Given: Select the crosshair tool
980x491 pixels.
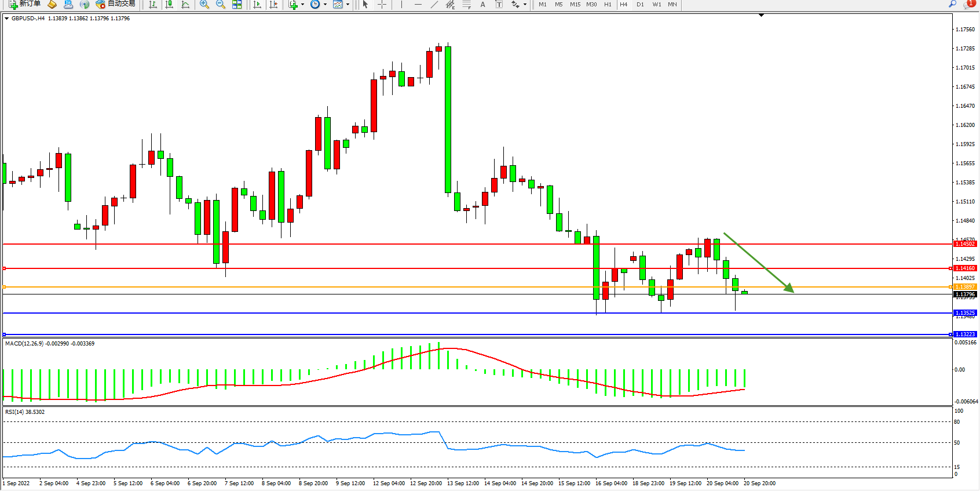Looking at the screenshot, I should (x=382, y=5).
